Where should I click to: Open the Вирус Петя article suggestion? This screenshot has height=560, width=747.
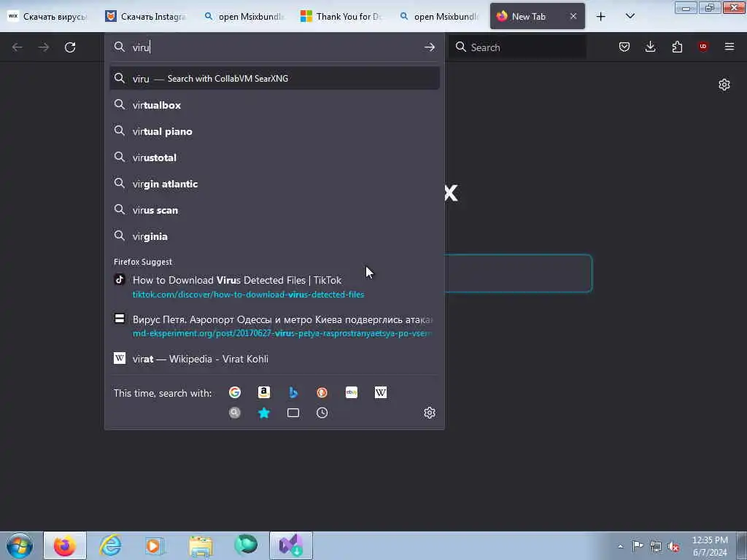point(274,326)
